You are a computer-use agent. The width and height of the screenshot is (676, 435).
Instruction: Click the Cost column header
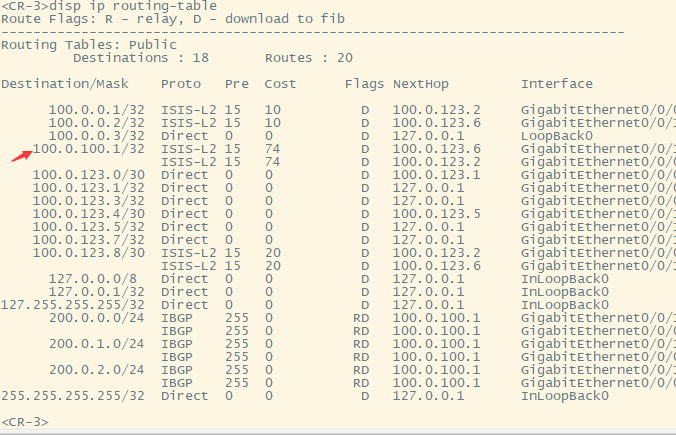coord(280,84)
